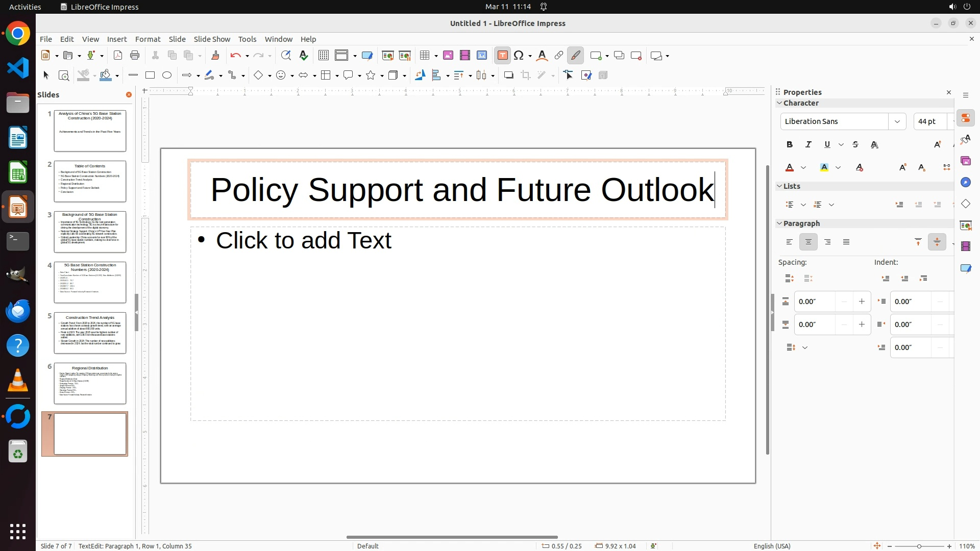This screenshot has height=551, width=980.
Task: Select the Rectangle drawing tool
Action: [x=150, y=76]
